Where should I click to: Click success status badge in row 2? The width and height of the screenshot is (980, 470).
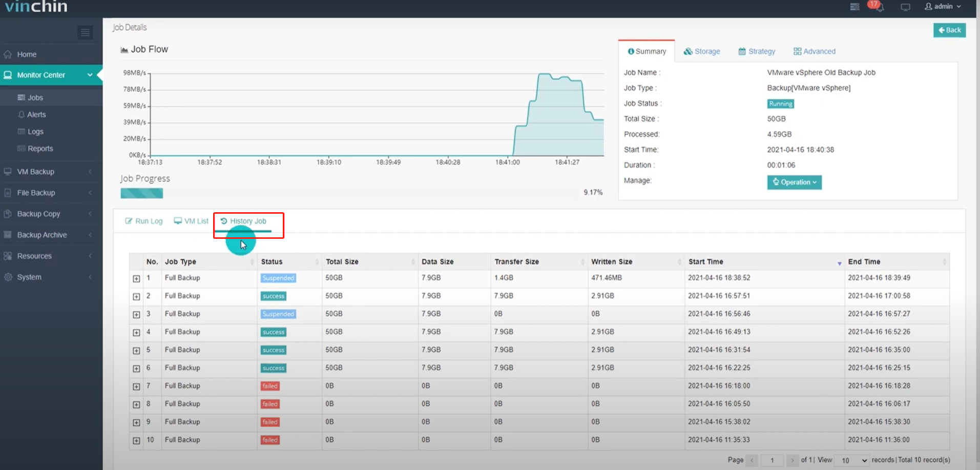point(274,296)
